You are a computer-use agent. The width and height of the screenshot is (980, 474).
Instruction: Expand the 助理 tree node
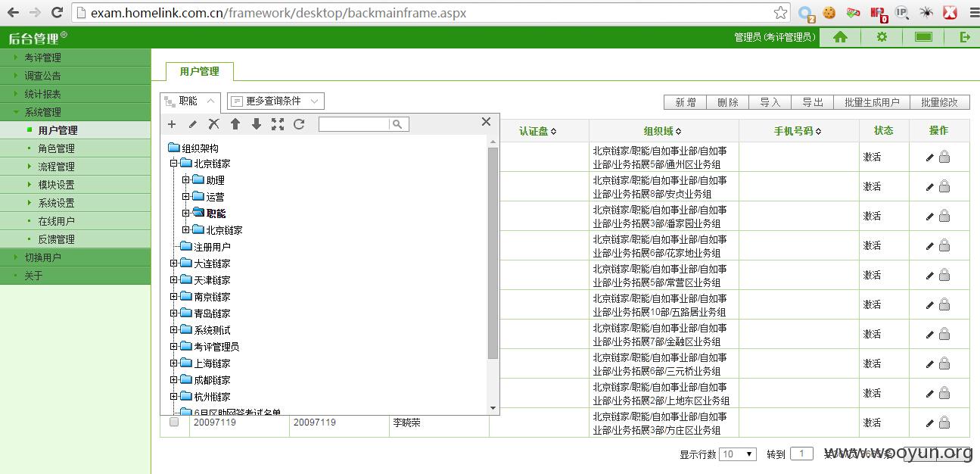click(x=185, y=180)
